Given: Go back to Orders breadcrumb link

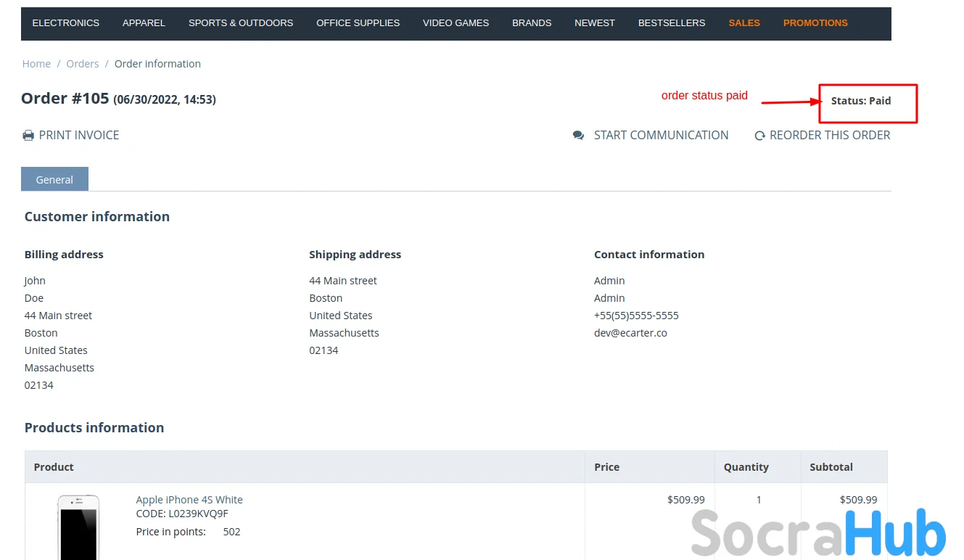Looking at the screenshot, I should coord(82,64).
